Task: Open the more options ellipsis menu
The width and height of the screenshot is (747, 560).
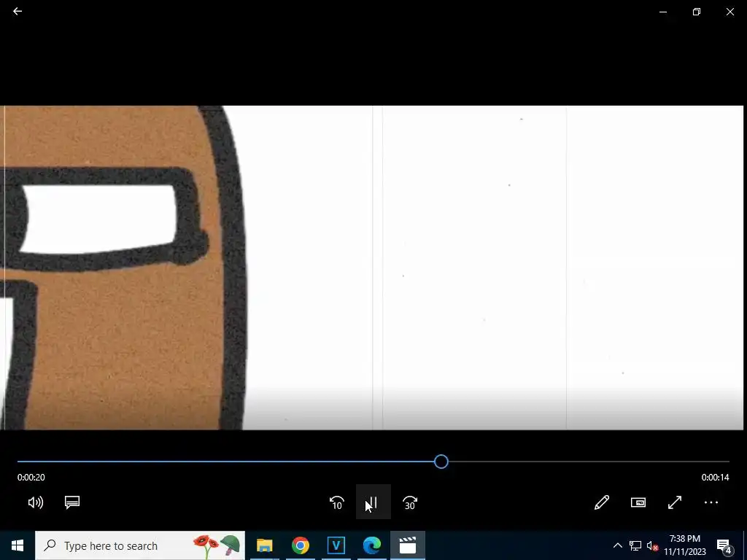Action: pyautogui.click(x=711, y=502)
